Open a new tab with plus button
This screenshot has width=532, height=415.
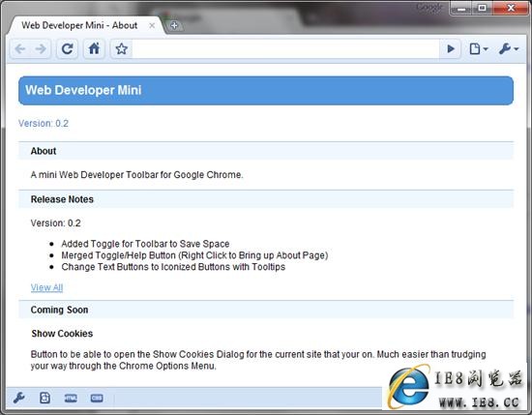(x=174, y=25)
